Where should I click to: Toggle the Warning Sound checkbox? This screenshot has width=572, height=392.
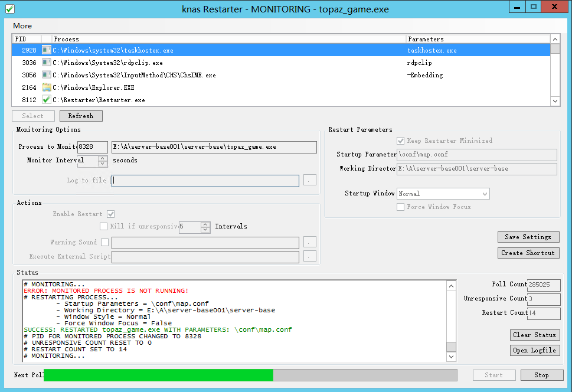104,242
